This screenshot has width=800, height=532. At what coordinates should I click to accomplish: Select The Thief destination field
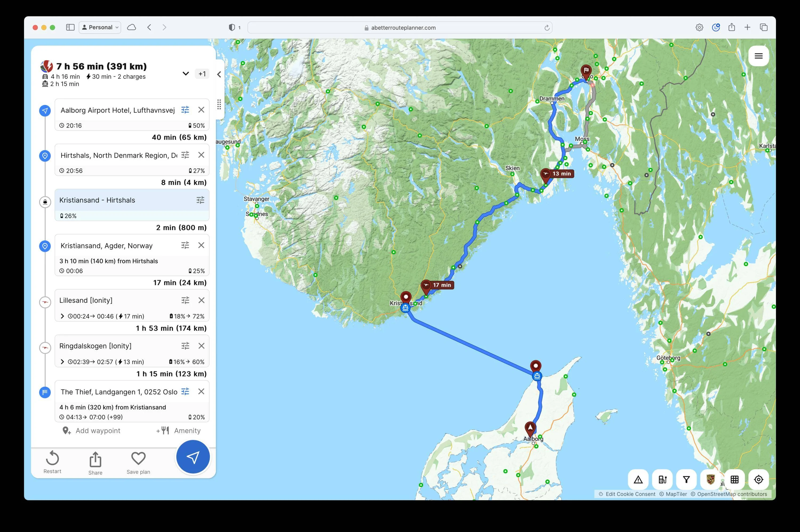[x=119, y=392]
